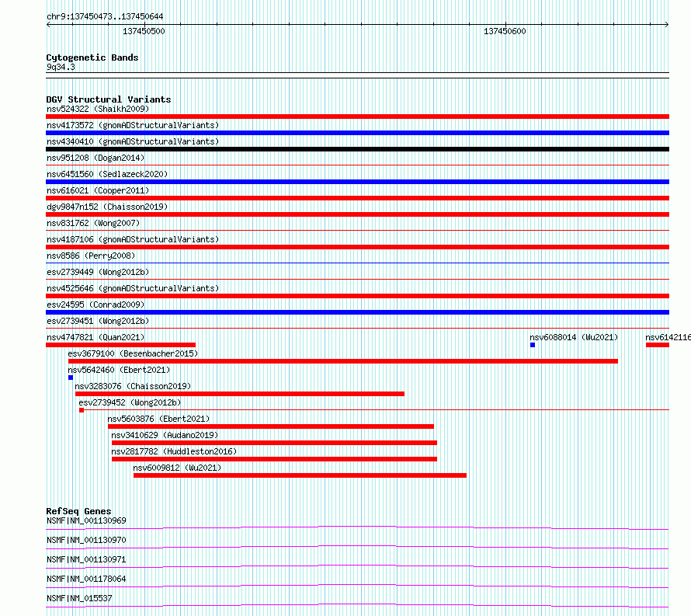Select the red nsv524322 variant bar
The width and height of the screenshot is (691, 616).
click(357, 117)
